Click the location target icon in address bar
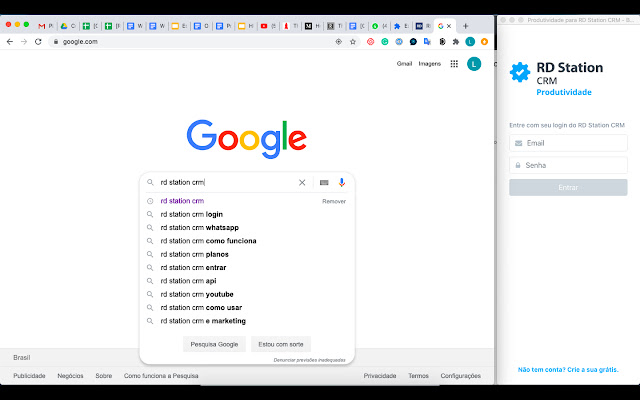 [x=338, y=42]
